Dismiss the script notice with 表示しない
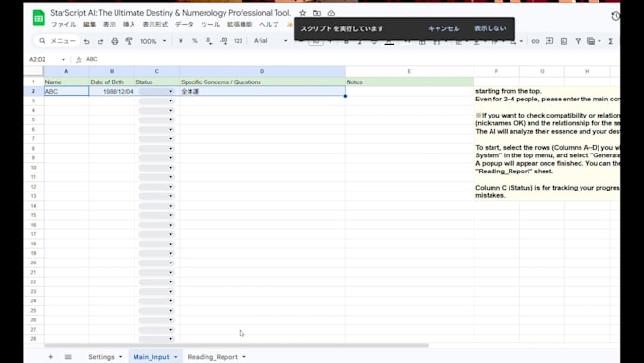The width and height of the screenshot is (644, 363). pos(491,28)
